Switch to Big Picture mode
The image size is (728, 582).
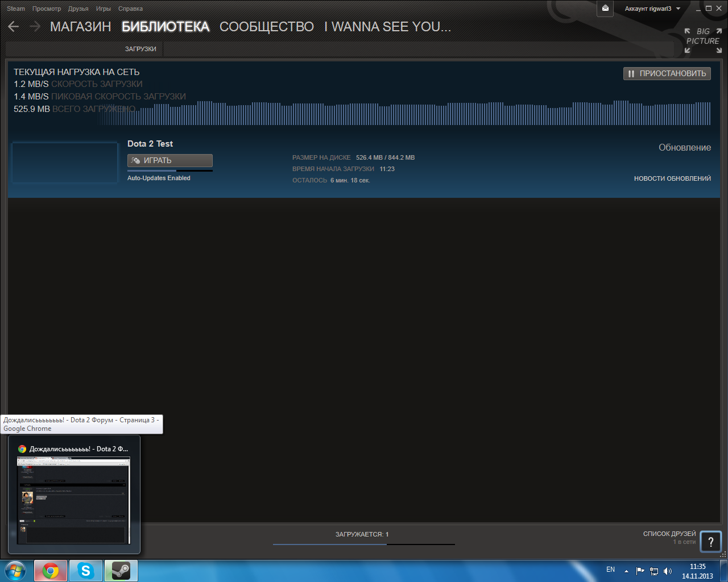point(703,40)
